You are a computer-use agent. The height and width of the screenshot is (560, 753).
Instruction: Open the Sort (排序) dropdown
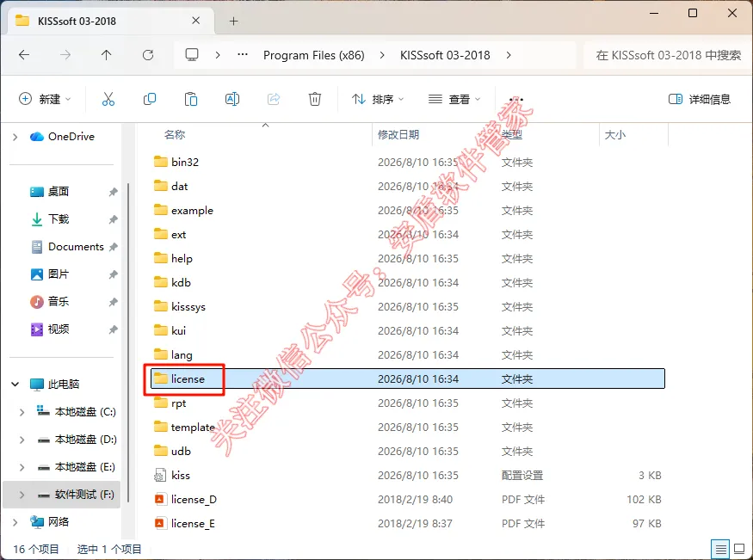coord(378,99)
